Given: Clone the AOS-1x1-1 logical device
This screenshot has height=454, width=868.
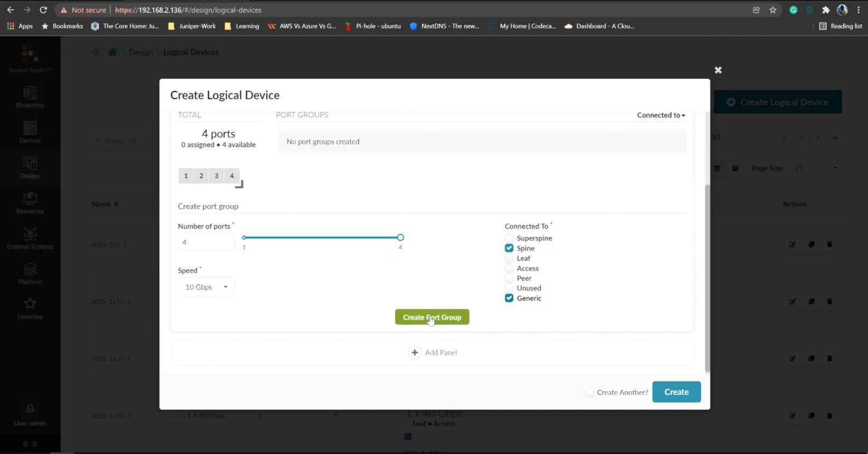Looking at the screenshot, I should coord(811,244).
